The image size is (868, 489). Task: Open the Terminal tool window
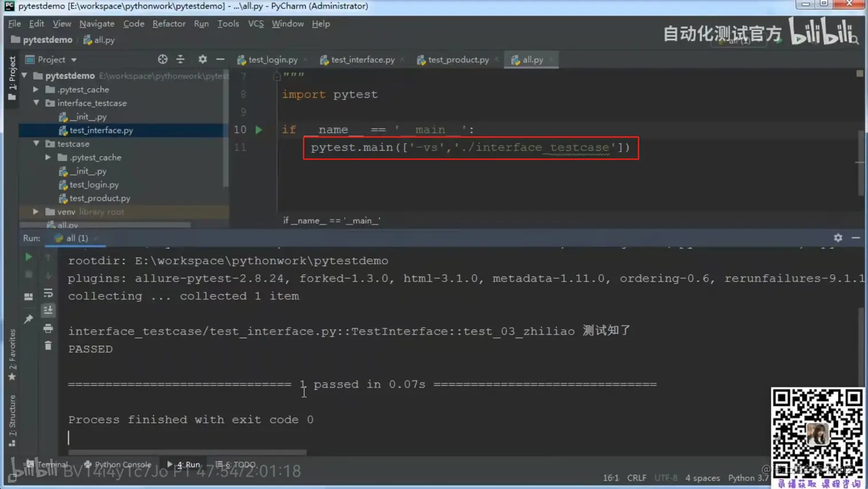pyautogui.click(x=48, y=464)
